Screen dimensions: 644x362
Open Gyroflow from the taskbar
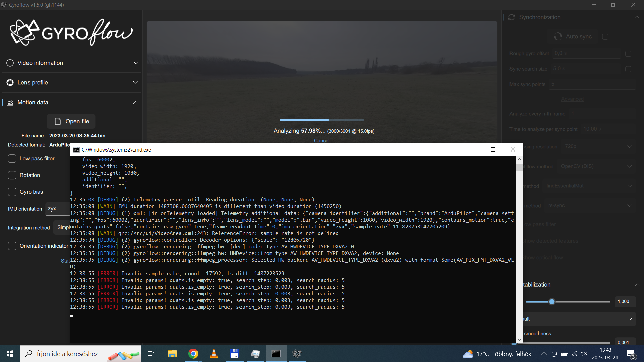tap(297, 354)
